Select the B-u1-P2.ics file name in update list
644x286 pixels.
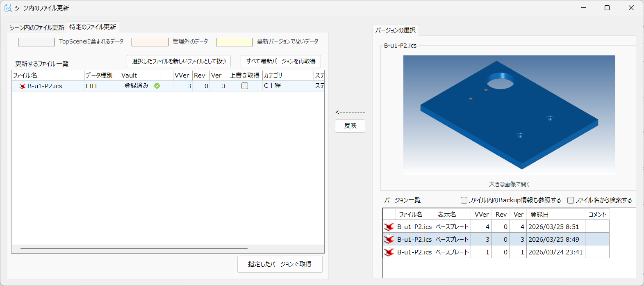coord(45,86)
